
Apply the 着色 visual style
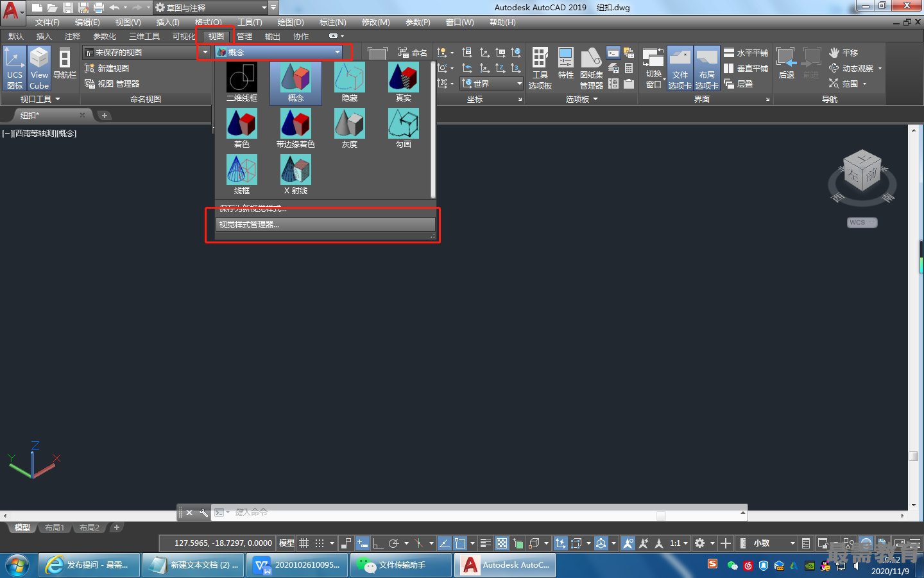coord(242,128)
